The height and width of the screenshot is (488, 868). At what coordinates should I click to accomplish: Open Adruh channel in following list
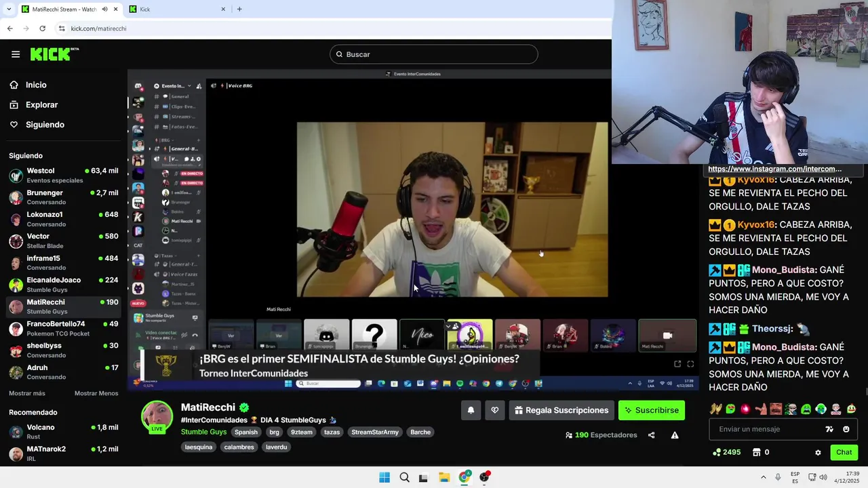click(x=64, y=372)
